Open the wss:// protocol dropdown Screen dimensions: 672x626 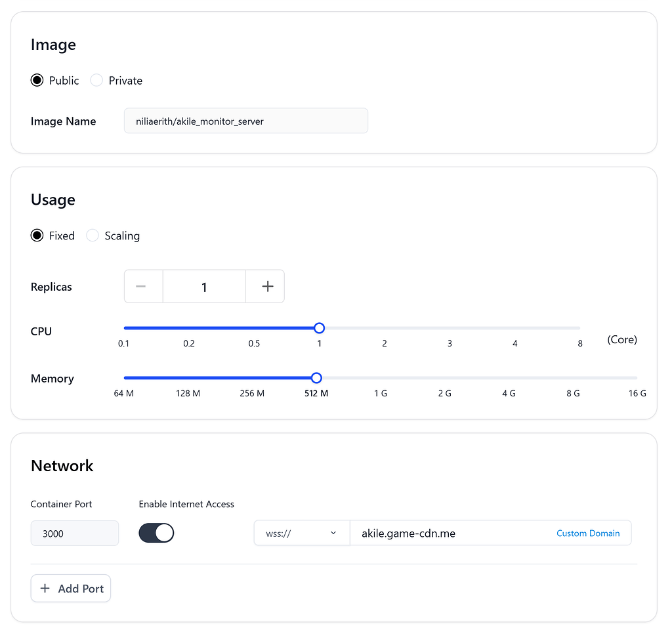[302, 533]
